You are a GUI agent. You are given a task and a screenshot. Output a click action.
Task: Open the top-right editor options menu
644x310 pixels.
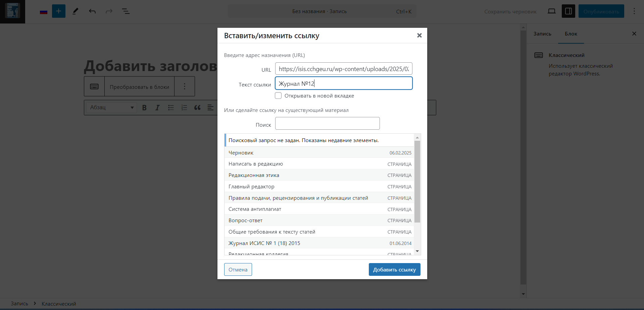tap(634, 11)
